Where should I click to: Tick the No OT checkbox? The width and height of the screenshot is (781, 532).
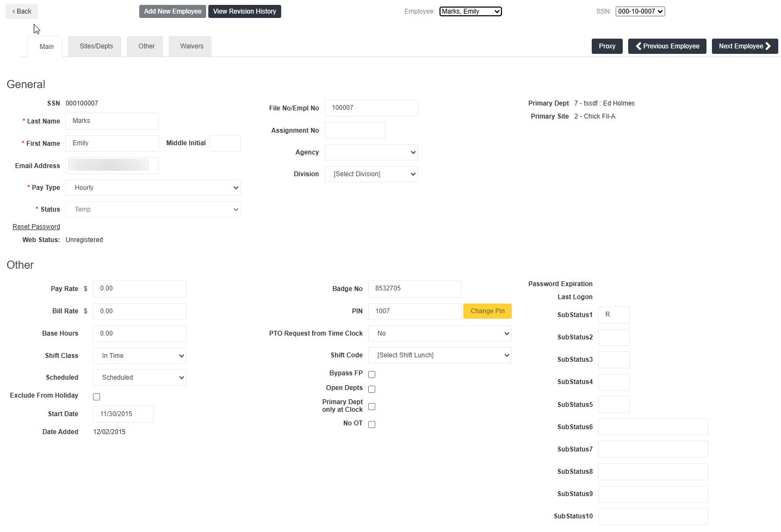(372, 424)
